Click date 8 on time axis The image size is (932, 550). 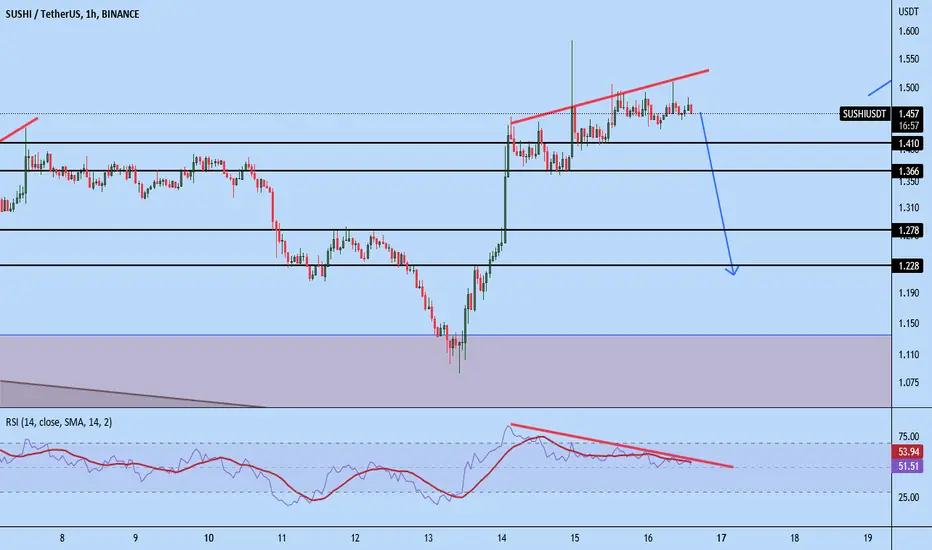pos(62,538)
